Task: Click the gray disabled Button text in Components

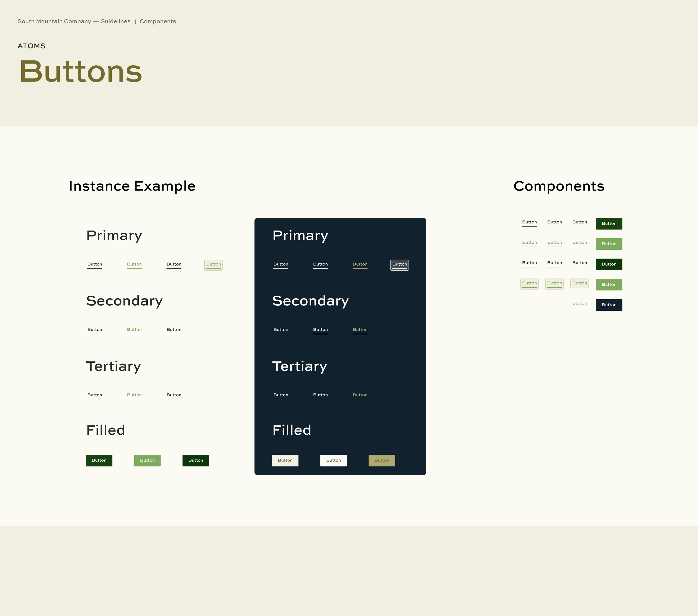Action: [579, 303]
